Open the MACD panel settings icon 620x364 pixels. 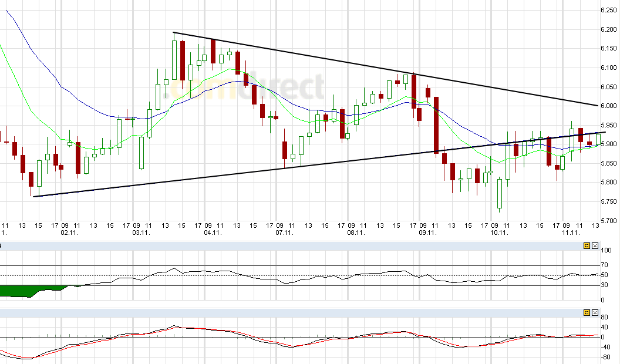585,313
